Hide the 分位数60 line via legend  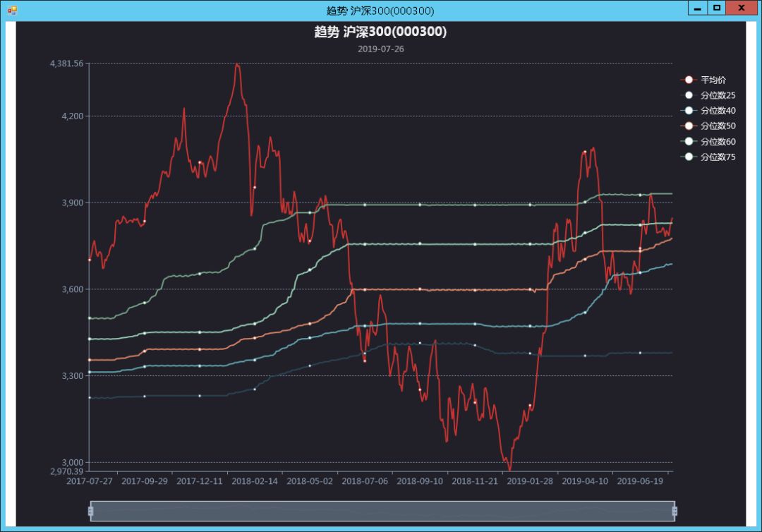pos(708,141)
